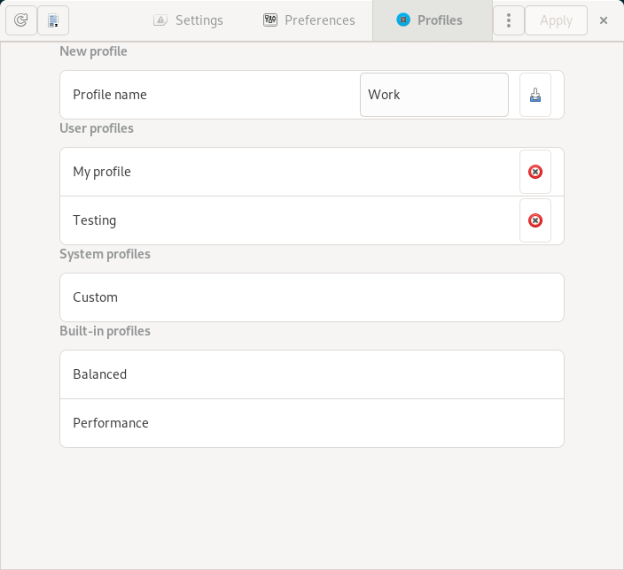This screenshot has width=624, height=570.
Task: Click the device icon button in header
Action: click(53, 20)
